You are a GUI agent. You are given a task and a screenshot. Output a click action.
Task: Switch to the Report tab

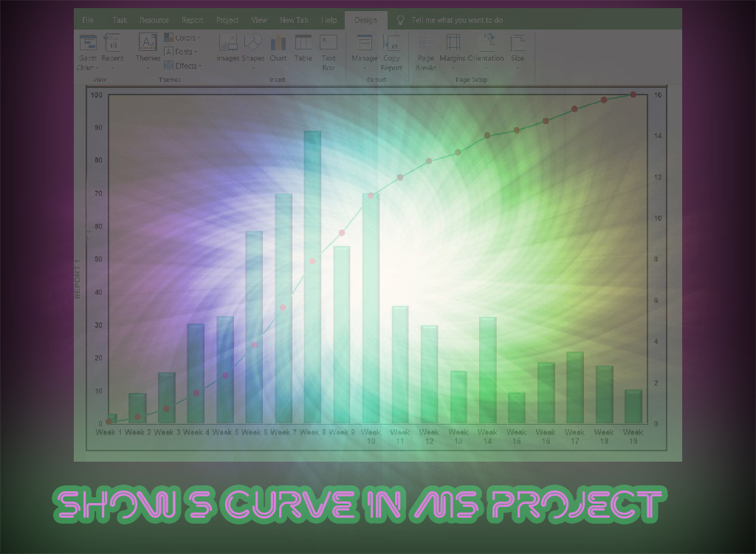click(x=193, y=20)
